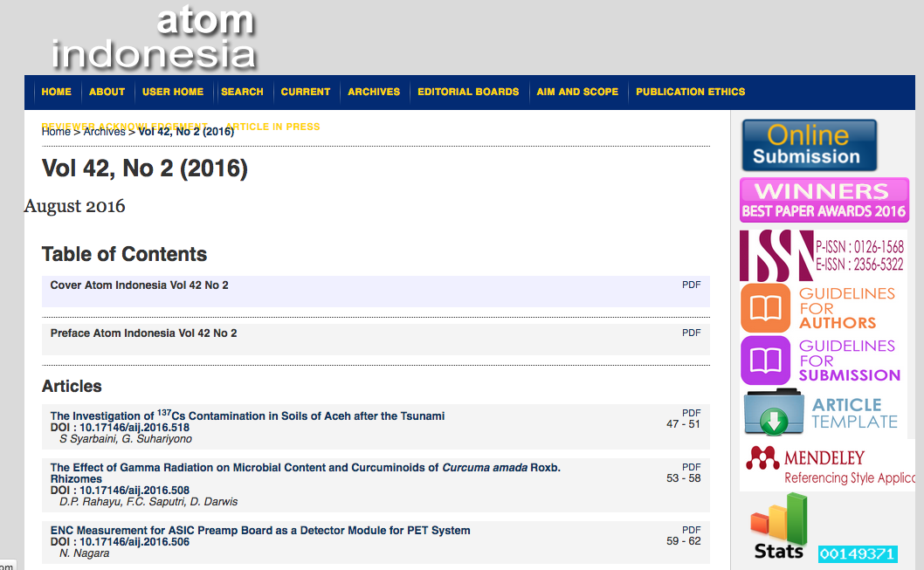This screenshot has height=570, width=924.
Task: Click the ISSN logo image
Action: 776,255
